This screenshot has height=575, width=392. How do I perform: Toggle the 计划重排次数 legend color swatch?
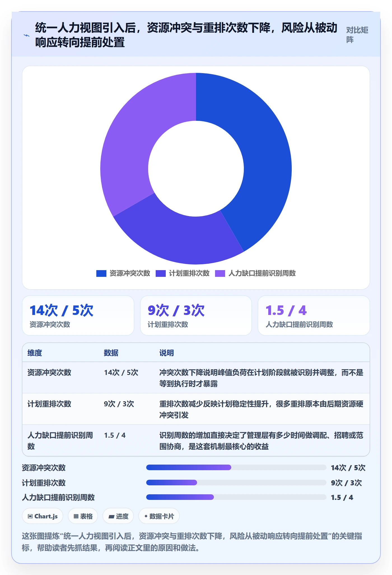[x=161, y=273]
